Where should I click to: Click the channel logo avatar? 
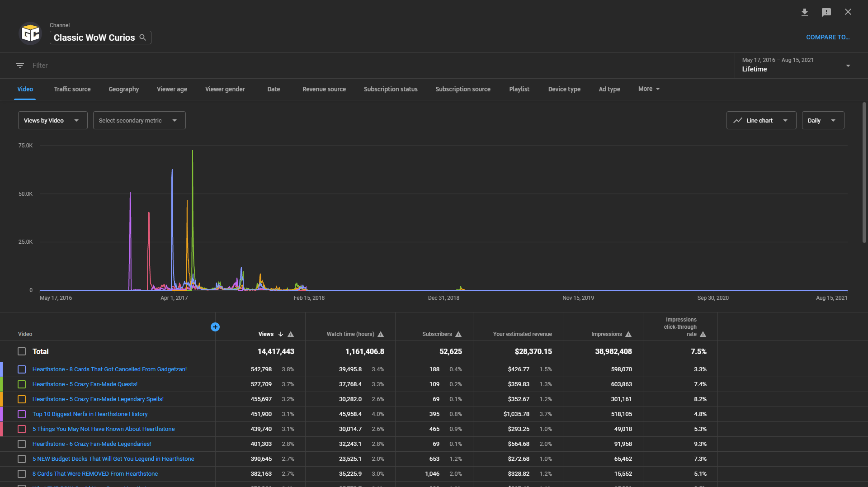click(30, 33)
